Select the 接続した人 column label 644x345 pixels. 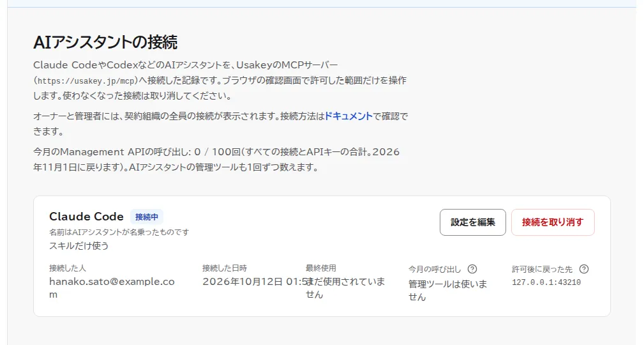tap(68, 268)
